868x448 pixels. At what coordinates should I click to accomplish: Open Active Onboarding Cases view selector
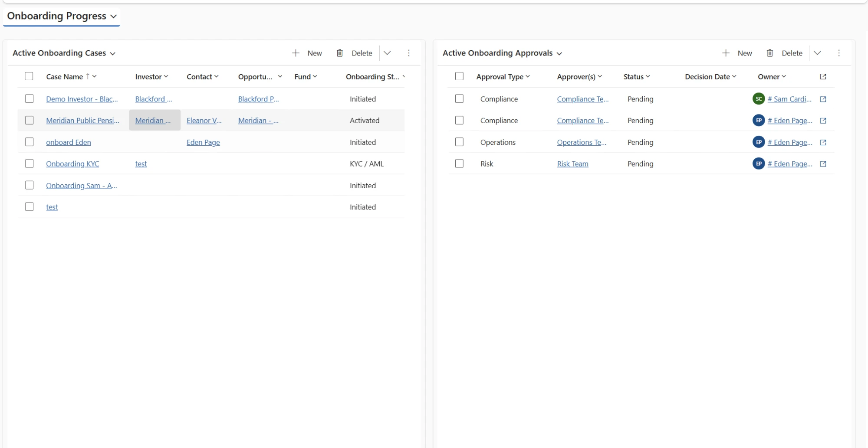pyautogui.click(x=64, y=53)
